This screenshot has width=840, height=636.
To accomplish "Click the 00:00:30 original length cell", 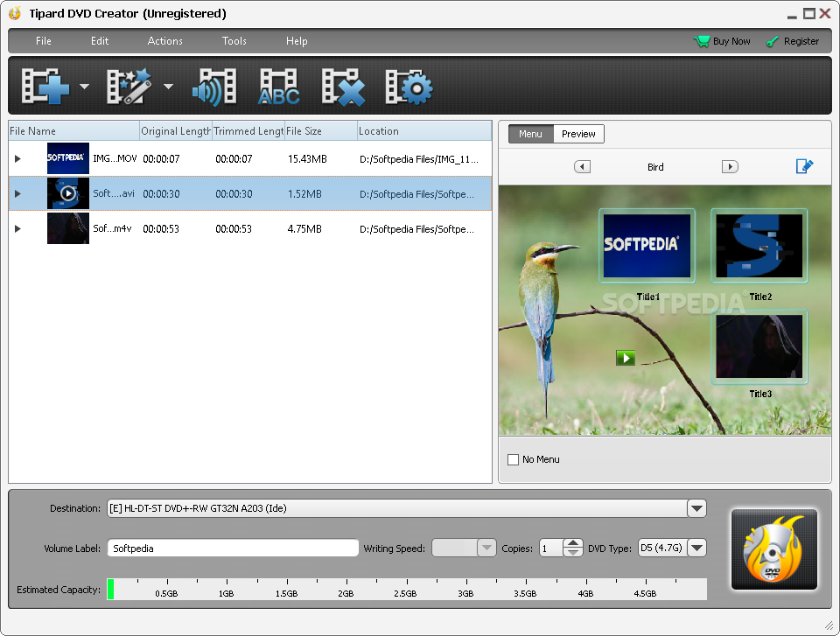I will (x=161, y=194).
